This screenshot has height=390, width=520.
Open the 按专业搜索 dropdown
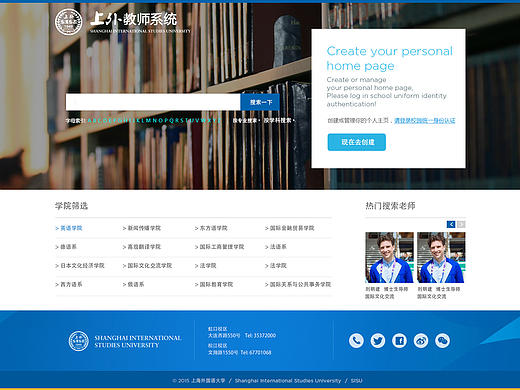(246, 120)
